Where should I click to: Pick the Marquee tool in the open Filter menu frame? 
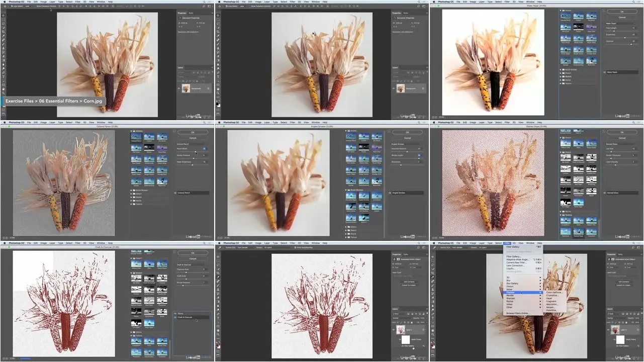tap(432, 260)
